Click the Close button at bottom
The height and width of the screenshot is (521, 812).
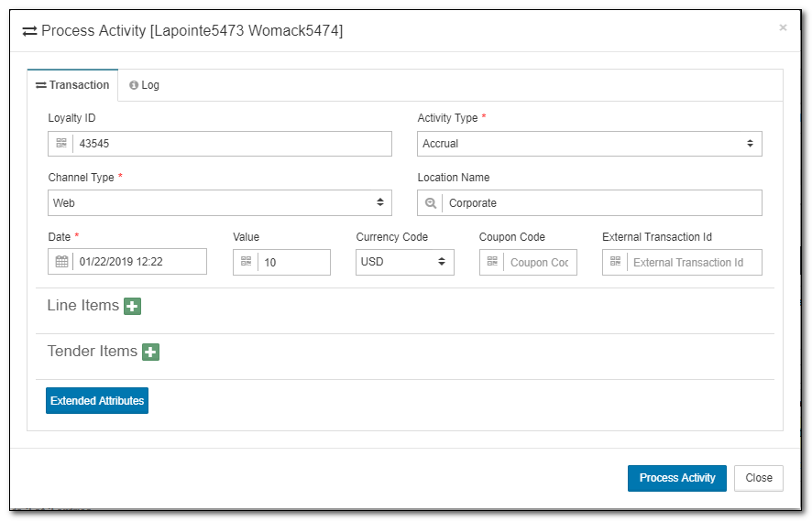click(x=758, y=478)
